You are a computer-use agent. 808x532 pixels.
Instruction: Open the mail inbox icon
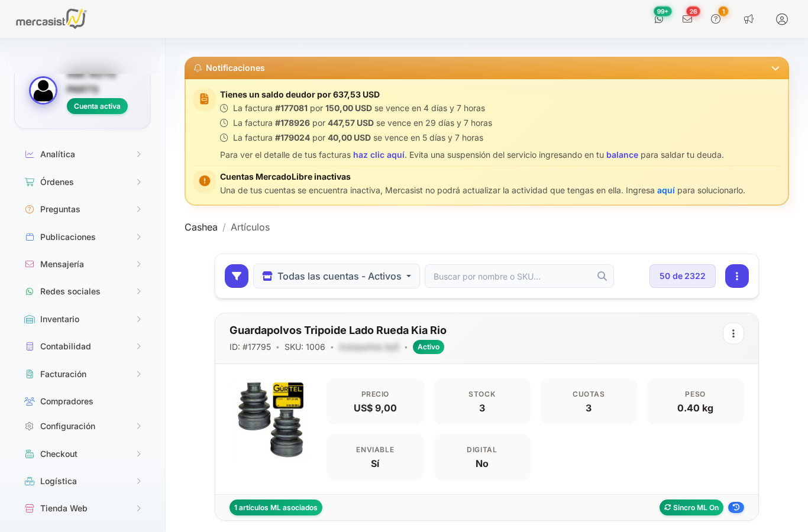(x=687, y=19)
